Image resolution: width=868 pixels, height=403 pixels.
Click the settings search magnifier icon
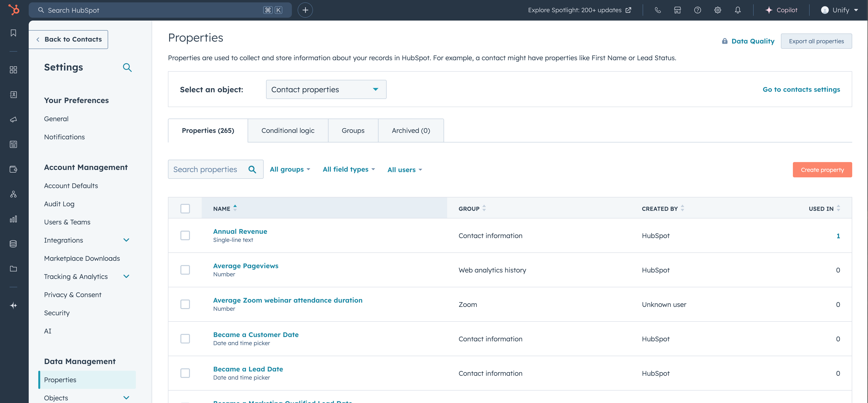[x=127, y=67]
